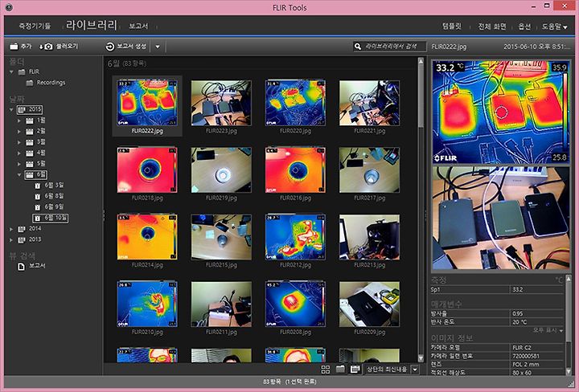Open the 보고서 item under 뷰 검색
Viewport: 579px width, 392px height.
tap(31, 266)
